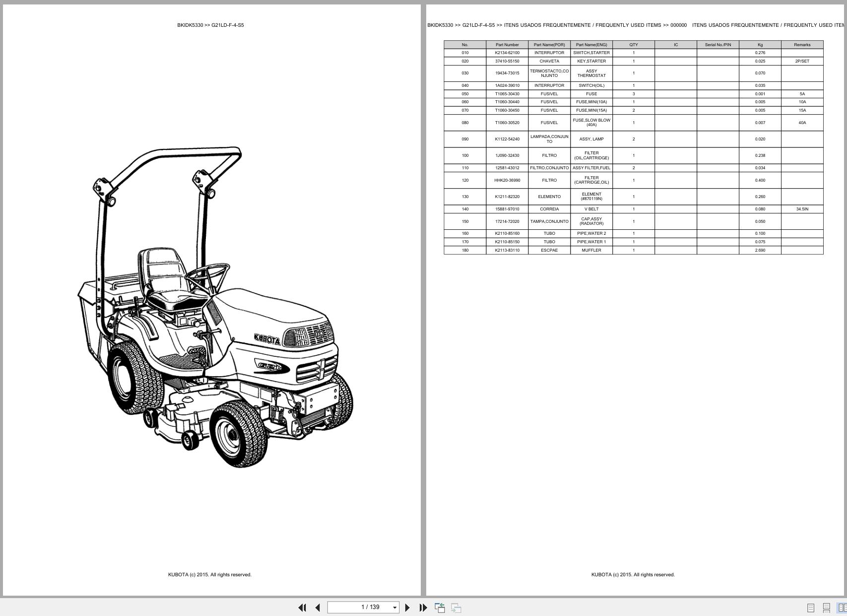Click the Serial No./PIN column header
Screen dimensions: 847x616
point(718,45)
